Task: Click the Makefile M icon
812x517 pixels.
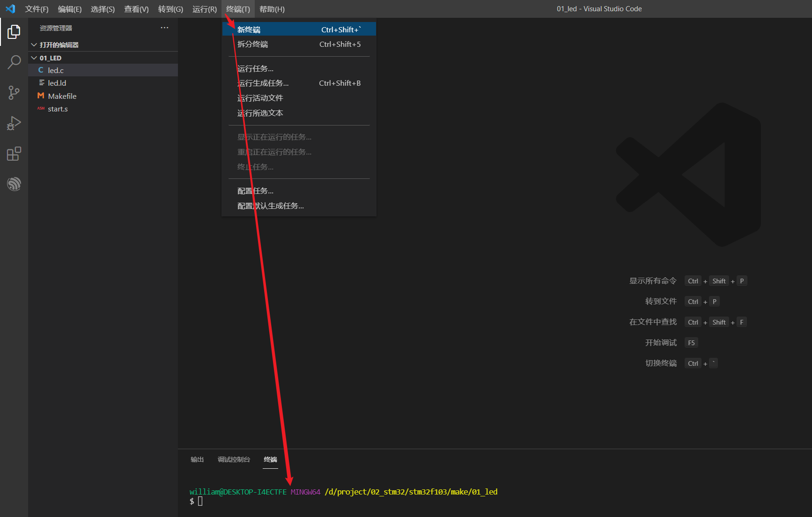Action: coord(41,96)
